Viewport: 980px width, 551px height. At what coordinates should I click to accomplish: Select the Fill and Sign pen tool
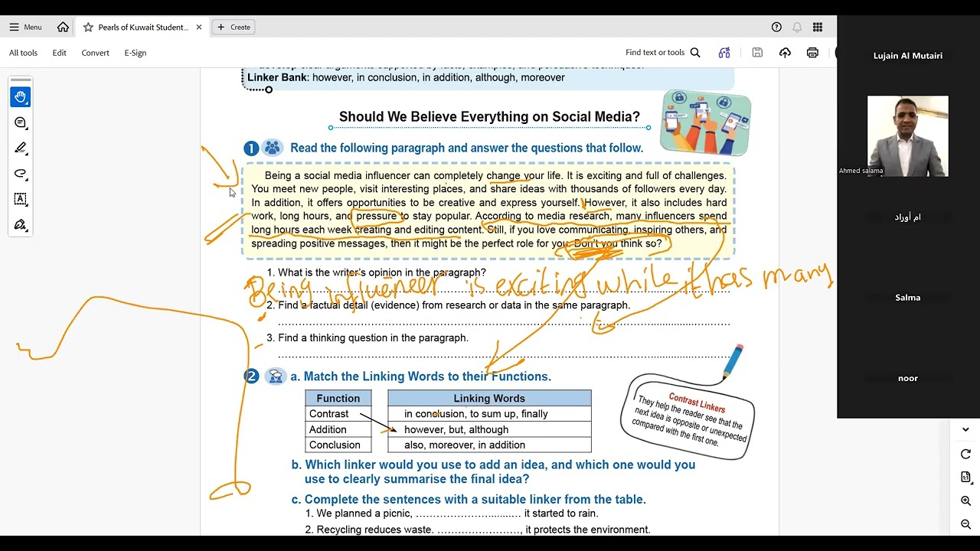click(x=21, y=225)
